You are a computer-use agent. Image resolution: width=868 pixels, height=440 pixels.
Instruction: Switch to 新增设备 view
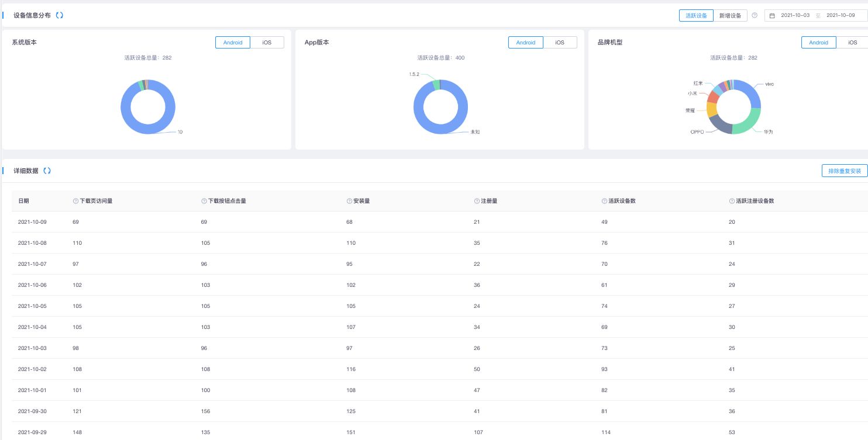click(x=730, y=16)
